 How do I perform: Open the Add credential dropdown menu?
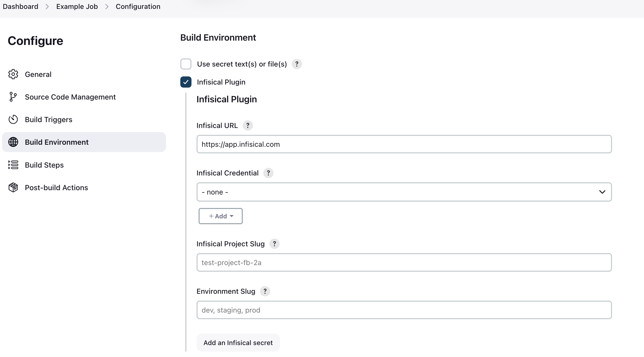(220, 216)
